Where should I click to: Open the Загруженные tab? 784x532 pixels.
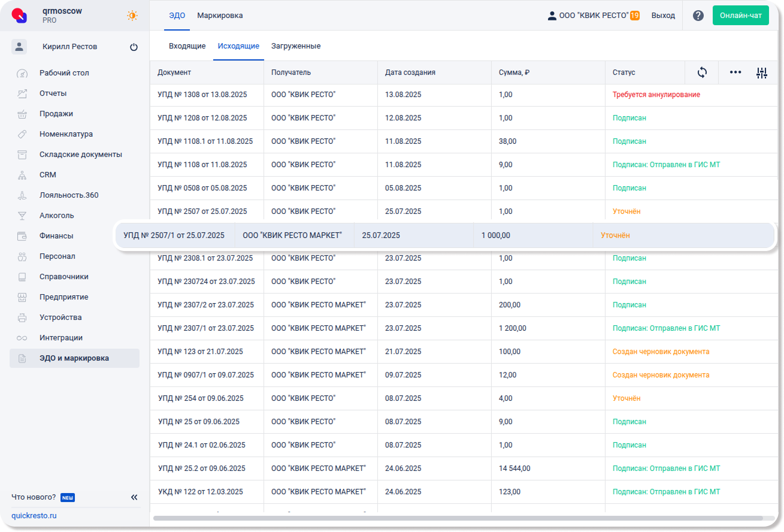(295, 46)
